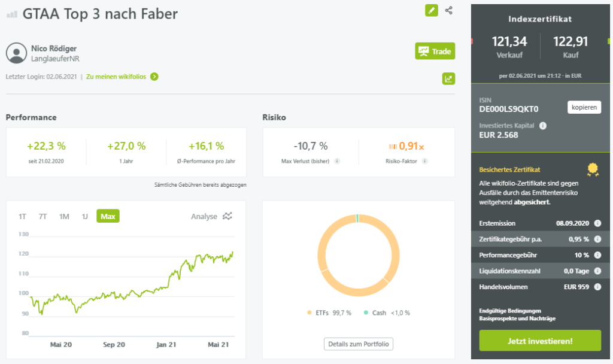Click info icon beside Erstemission date

click(x=597, y=223)
